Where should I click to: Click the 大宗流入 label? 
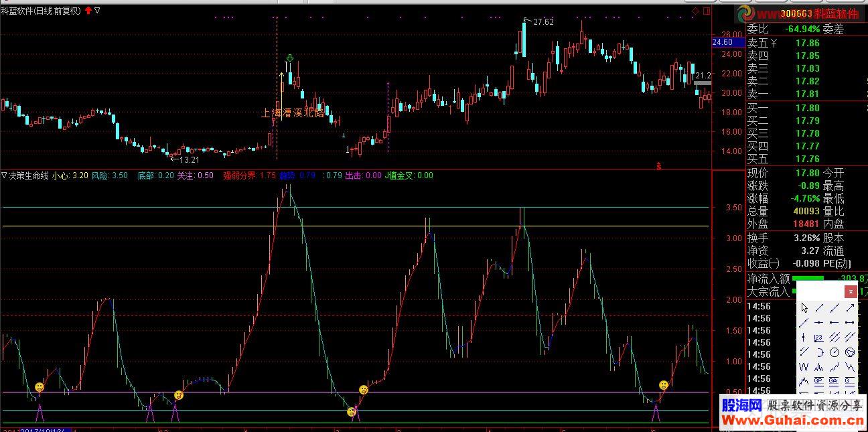point(768,291)
